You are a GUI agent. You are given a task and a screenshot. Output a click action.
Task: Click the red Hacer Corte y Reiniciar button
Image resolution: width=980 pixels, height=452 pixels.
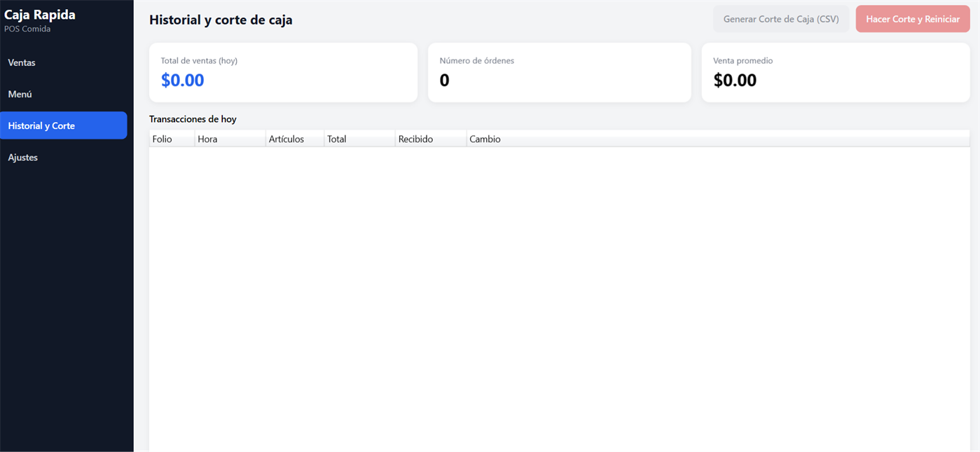[x=913, y=19]
